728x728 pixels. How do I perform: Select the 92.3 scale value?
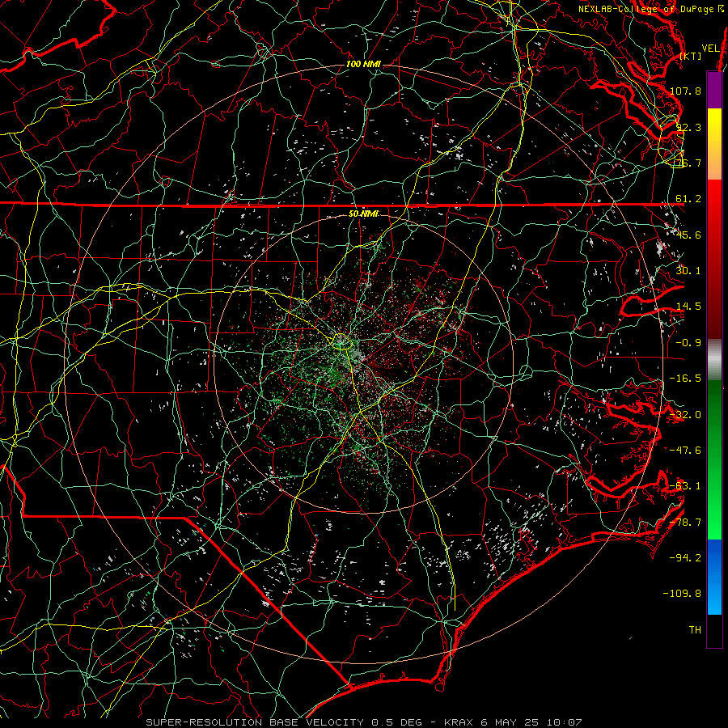[688, 127]
